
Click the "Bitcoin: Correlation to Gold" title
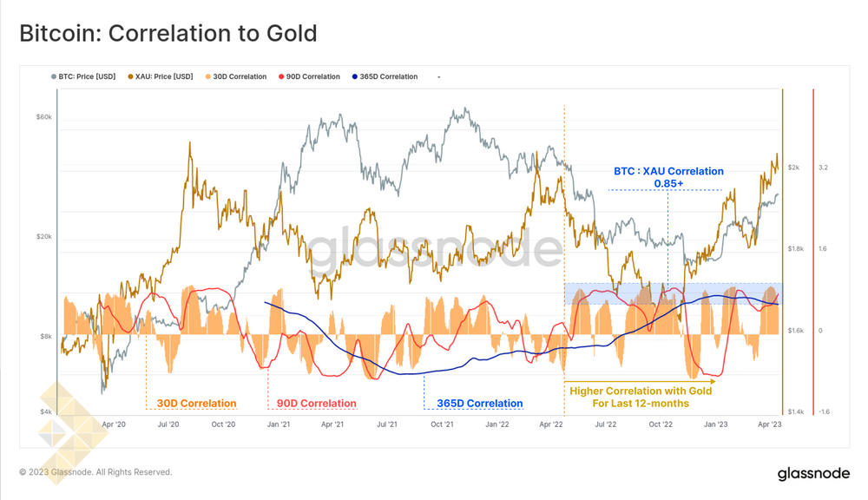(x=168, y=34)
